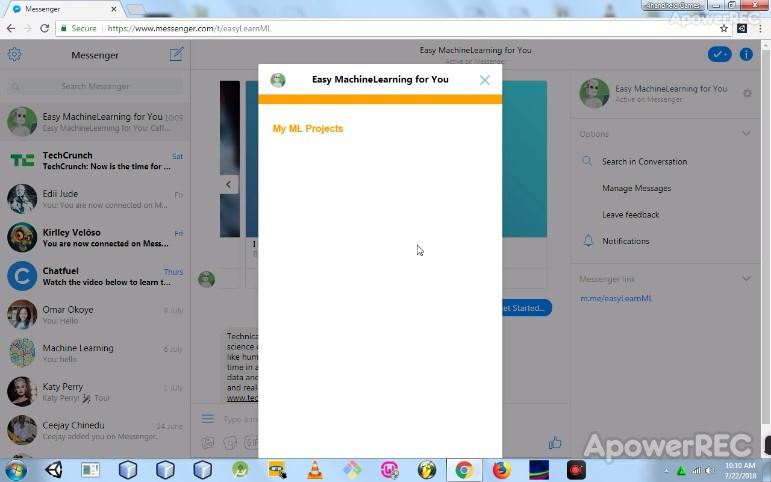Open TechCrunch conversation

tap(95, 160)
